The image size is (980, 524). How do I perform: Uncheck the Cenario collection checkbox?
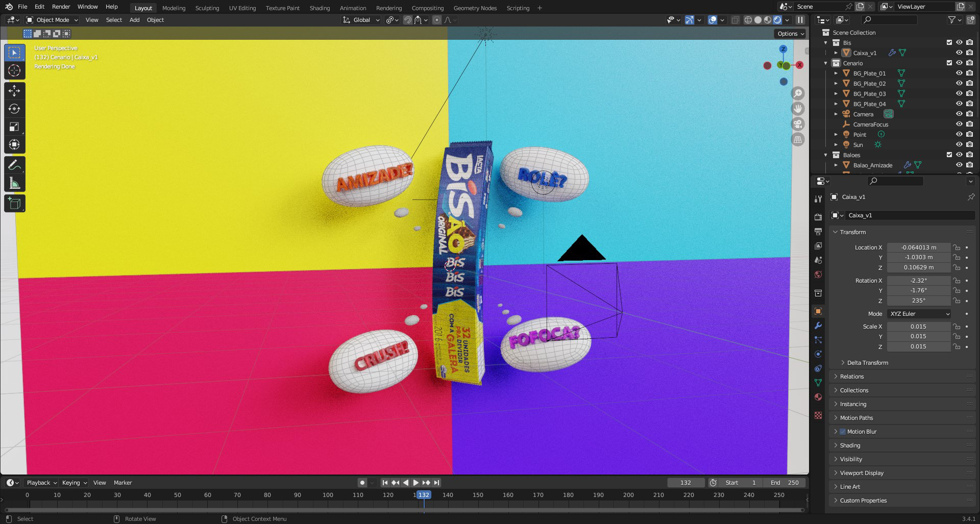click(949, 63)
